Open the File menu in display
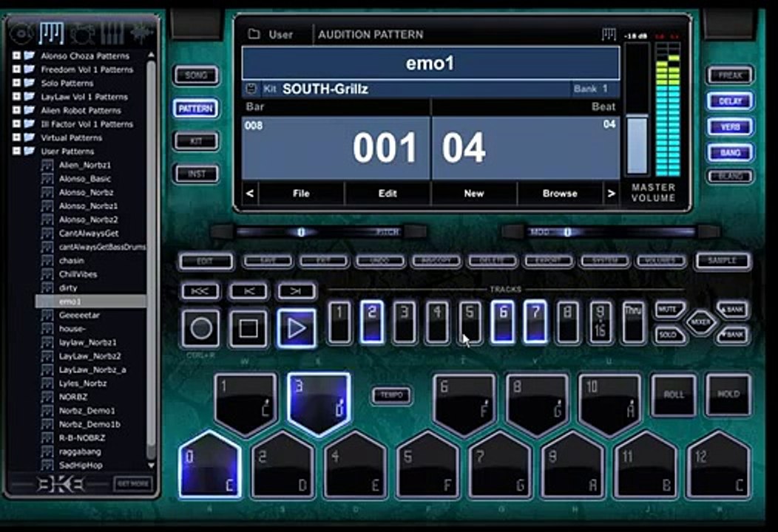 (x=301, y=194)
